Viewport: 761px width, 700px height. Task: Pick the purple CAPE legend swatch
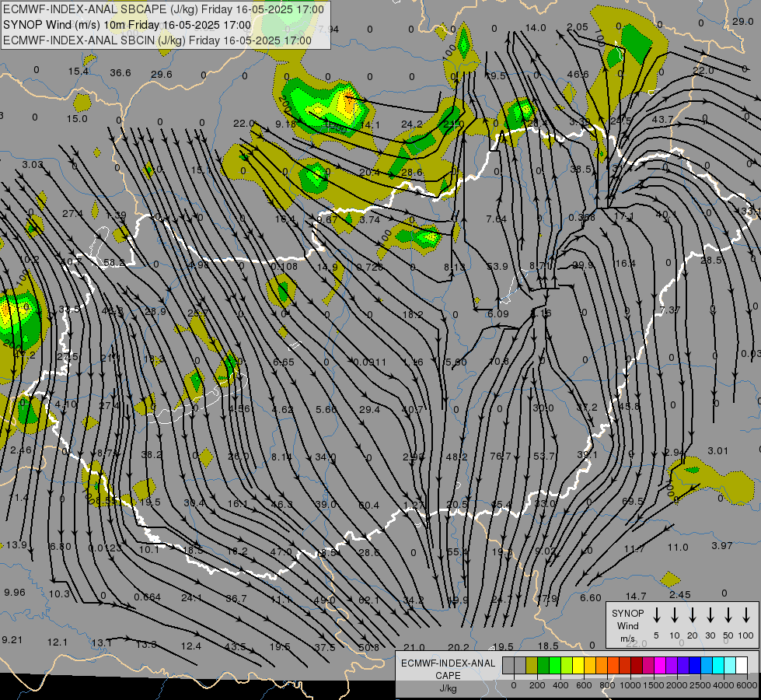pyautogui.click(x=671, y=665)
